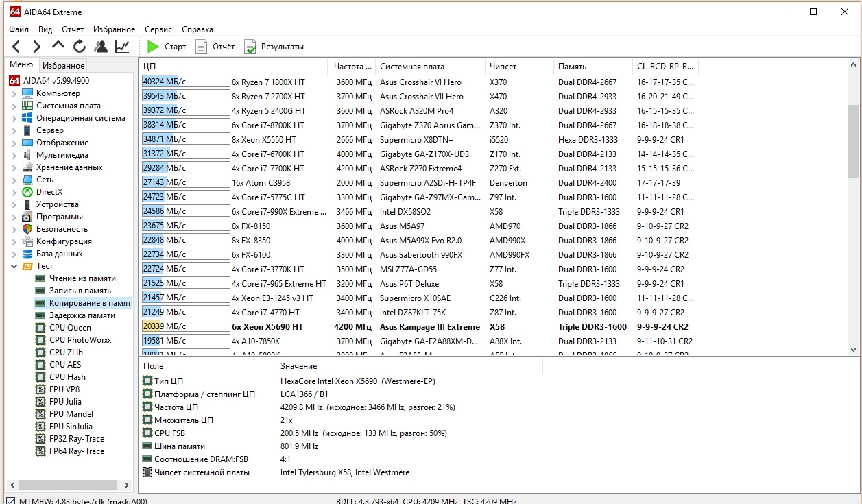Switch to the Меню sidebar tab

click(21, 65)
